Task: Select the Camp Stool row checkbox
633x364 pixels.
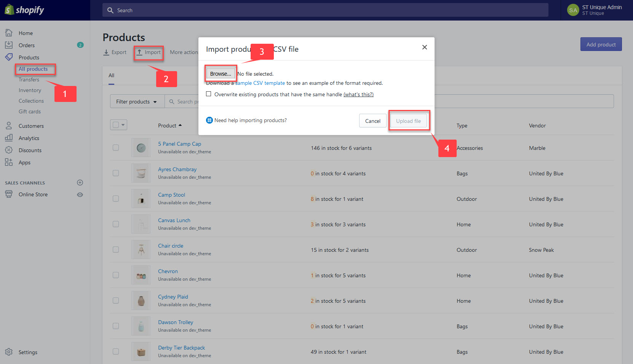Action: click(x=116, y=199)
